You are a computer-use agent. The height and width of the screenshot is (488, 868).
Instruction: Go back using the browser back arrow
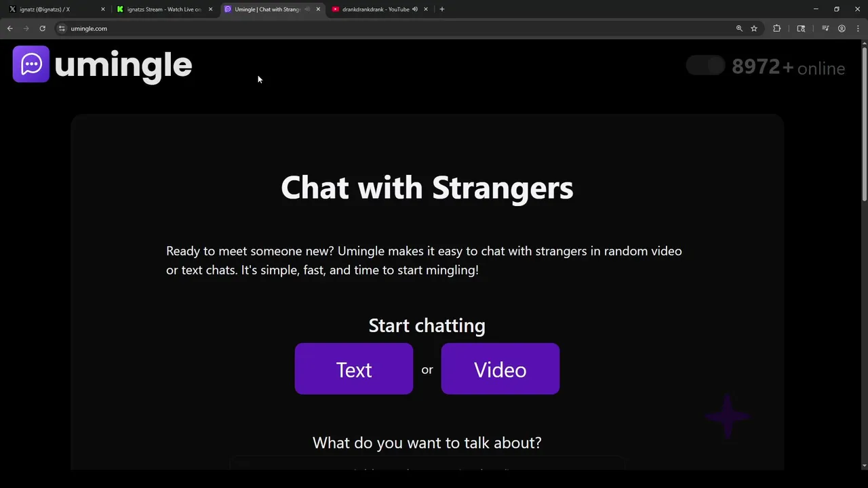[x=9, y=28]
